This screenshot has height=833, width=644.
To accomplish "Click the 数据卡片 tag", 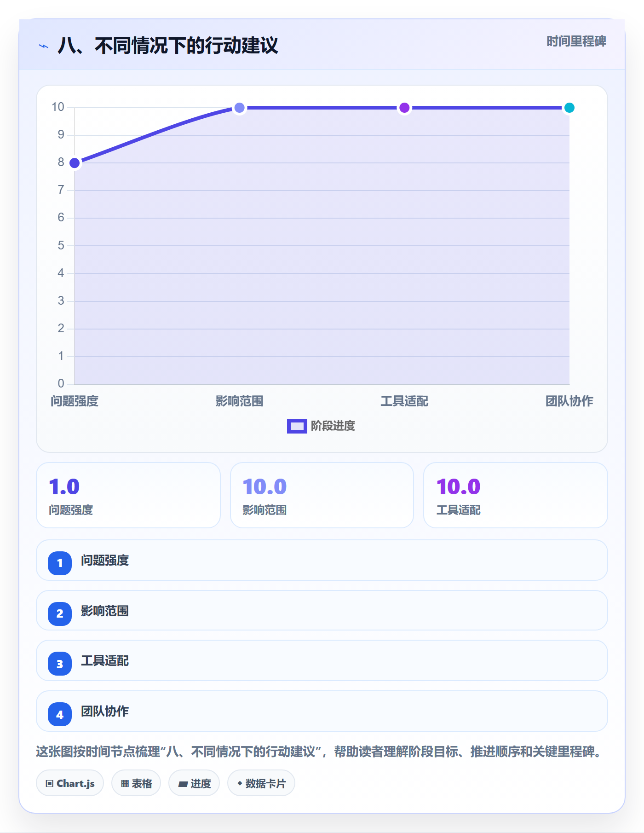I will click(261, 783).
